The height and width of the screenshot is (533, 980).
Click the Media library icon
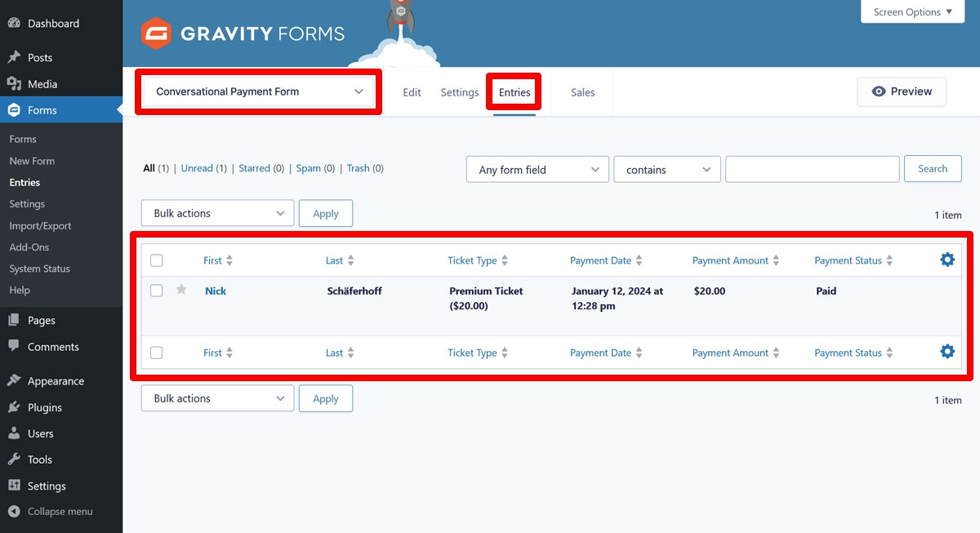(x=14, y=84)
